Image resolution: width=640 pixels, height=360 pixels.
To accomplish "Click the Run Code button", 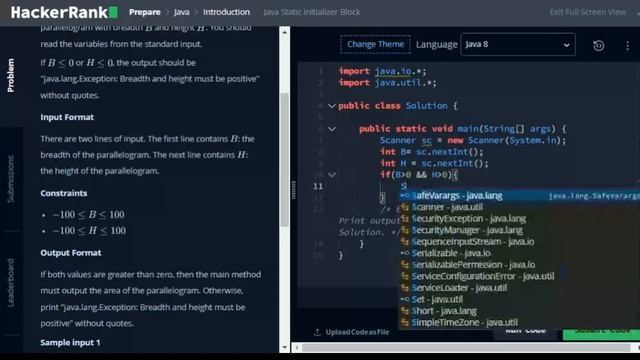I will coord(526,333).
